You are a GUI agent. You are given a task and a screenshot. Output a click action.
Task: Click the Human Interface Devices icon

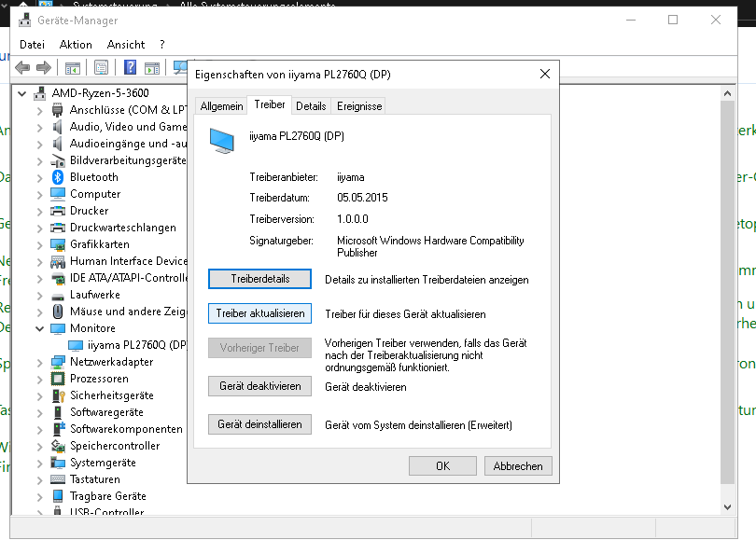click(x=58, y=261)
